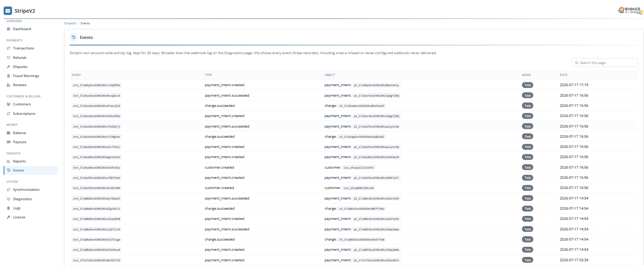Viewport: 644px width, 266px height.
Task: Click the DATE column header
Action: pyautogui.click(x=563, y=75)
